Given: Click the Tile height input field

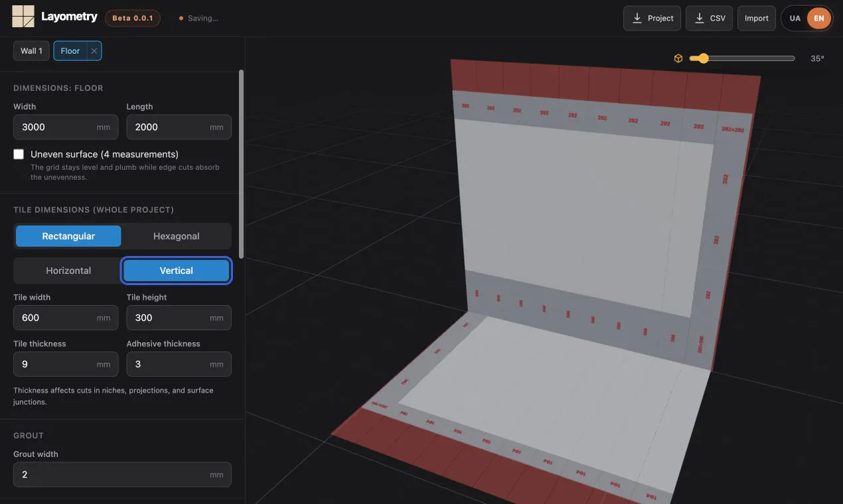Looking at the screenshot, I should pos(179,318).
